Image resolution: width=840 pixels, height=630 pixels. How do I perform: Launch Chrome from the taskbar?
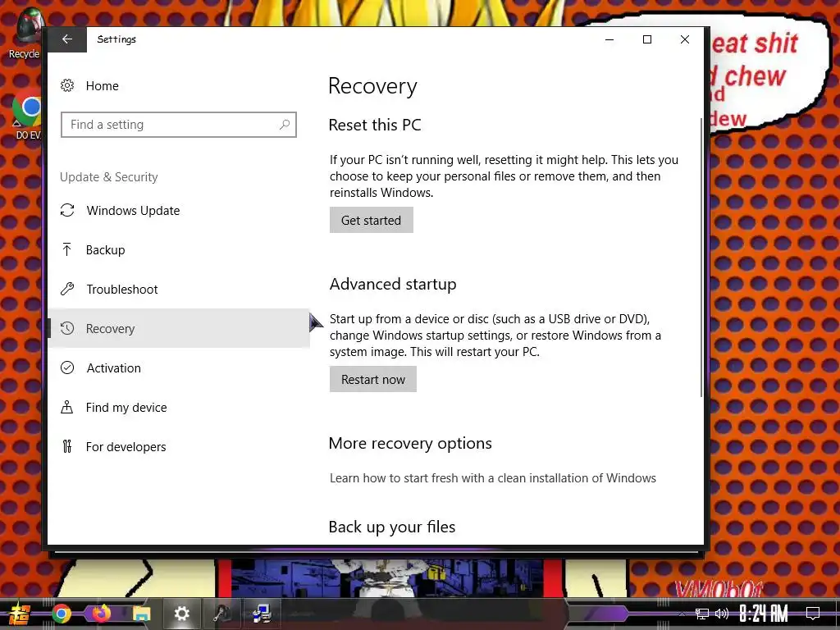click(61, 614)
